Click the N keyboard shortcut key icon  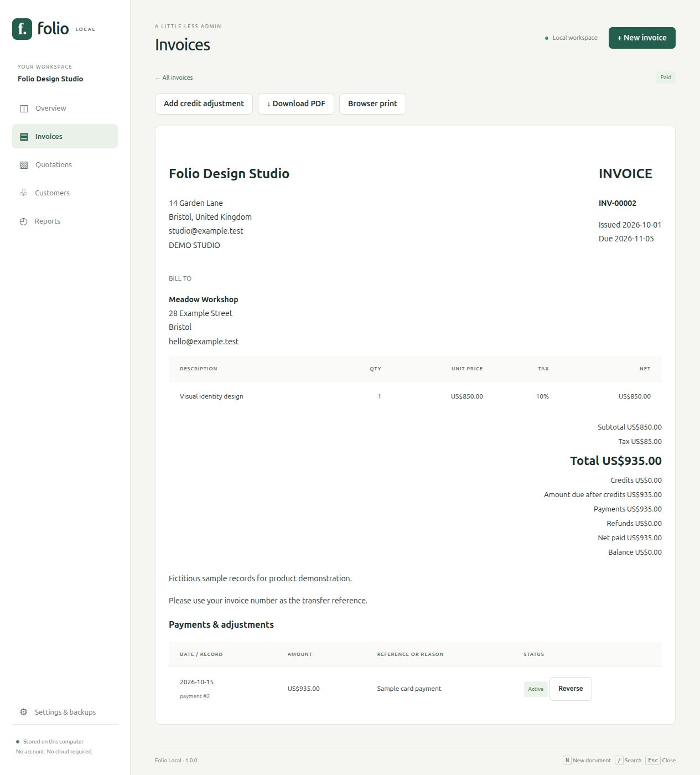pos(567,760)
